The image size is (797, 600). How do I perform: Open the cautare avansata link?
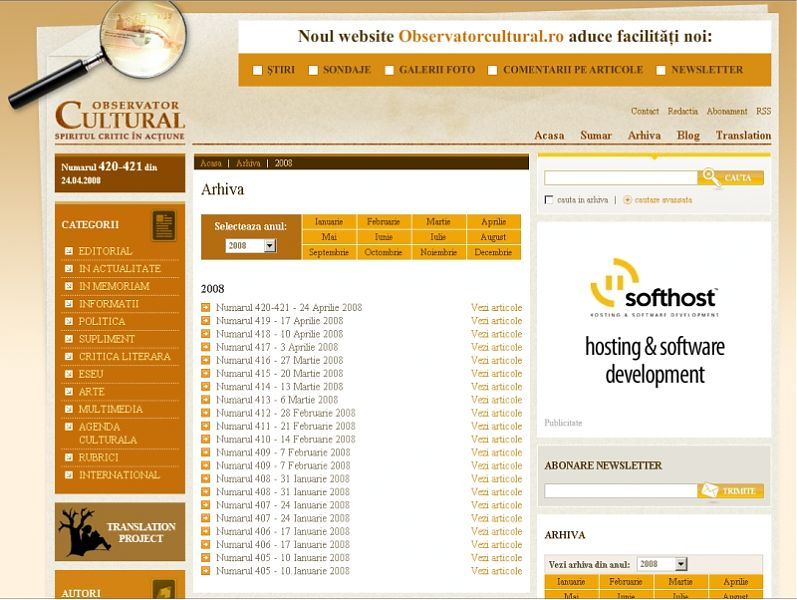tap(663, 200)
